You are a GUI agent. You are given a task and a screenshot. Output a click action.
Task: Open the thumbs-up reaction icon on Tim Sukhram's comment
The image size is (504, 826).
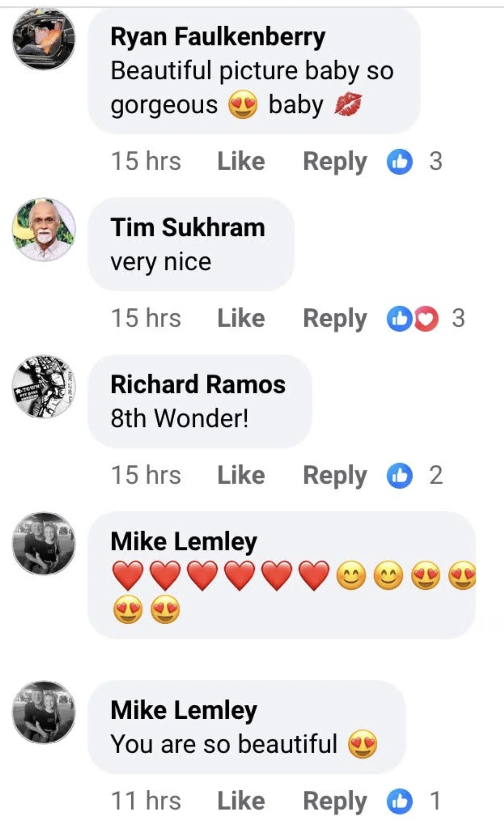click(x=399, y=319)
